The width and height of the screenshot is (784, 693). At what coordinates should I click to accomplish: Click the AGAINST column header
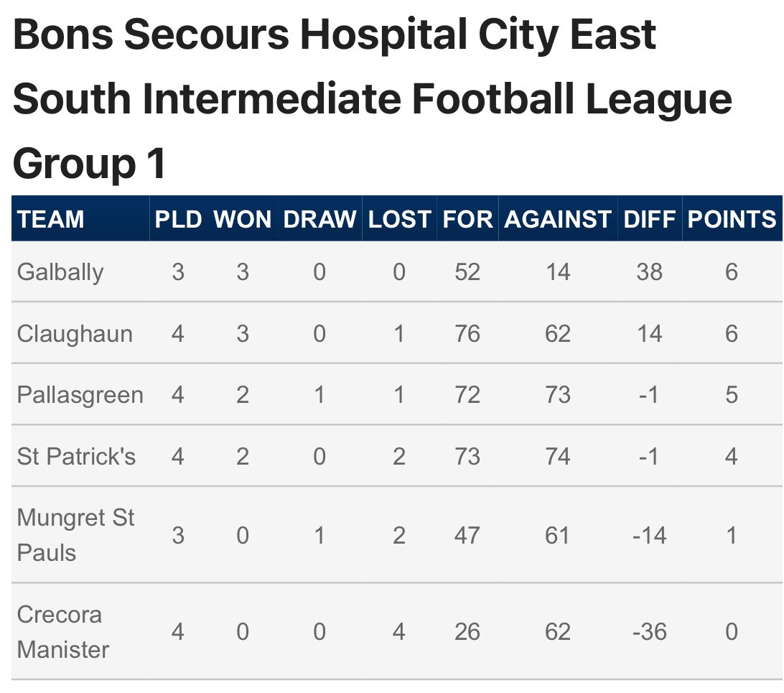pos(558,220)
